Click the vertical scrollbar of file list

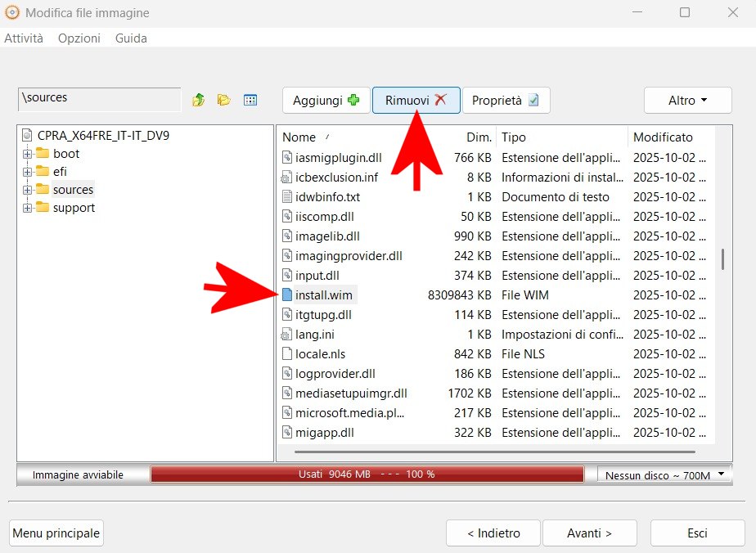[722, 259]
